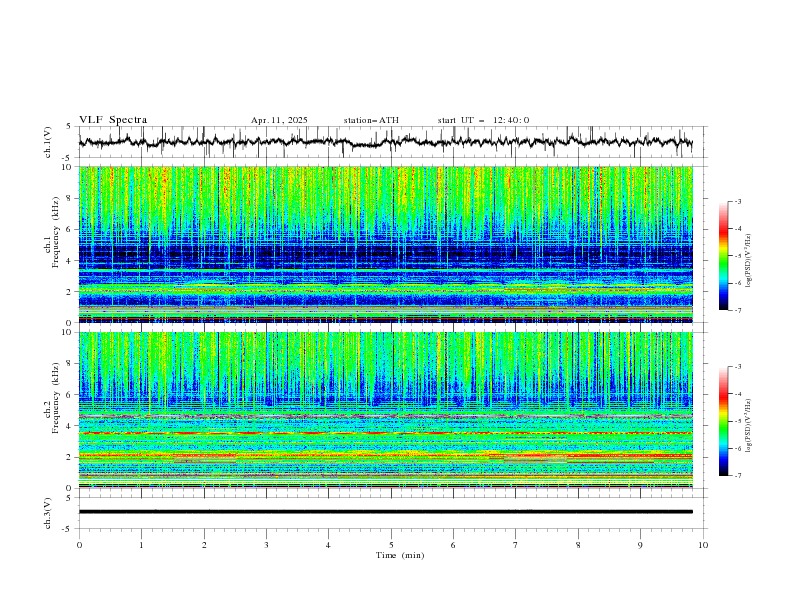The height and width of the screenshot is (612, 792).
Task: Click the ch.2 spectrogram panel
Action: coord(385,410)
